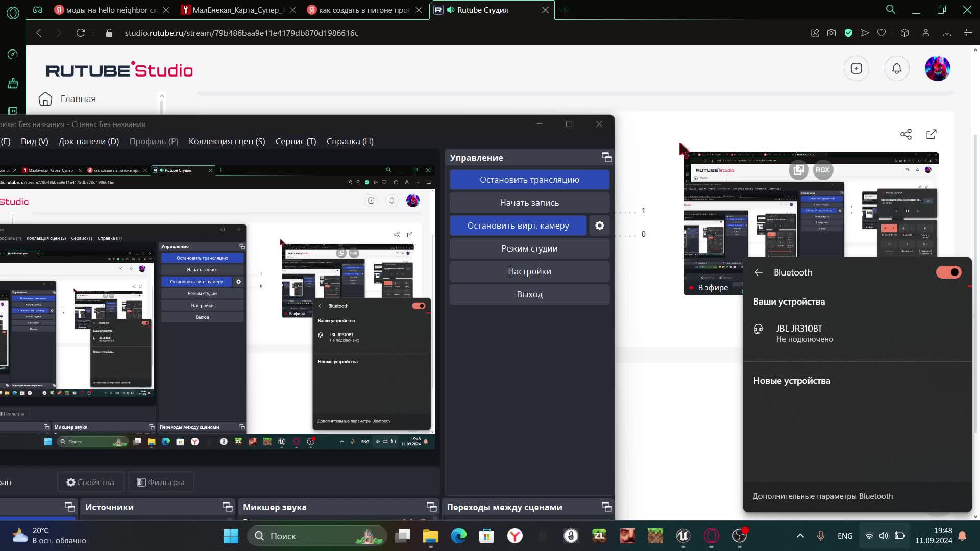Click the RUTUBE Studio logo

point(119,70)
